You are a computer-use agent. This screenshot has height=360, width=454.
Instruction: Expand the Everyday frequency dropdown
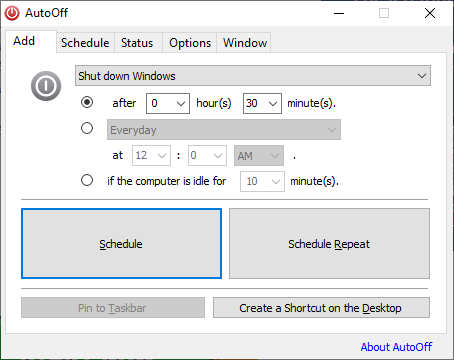coord(224,130)
